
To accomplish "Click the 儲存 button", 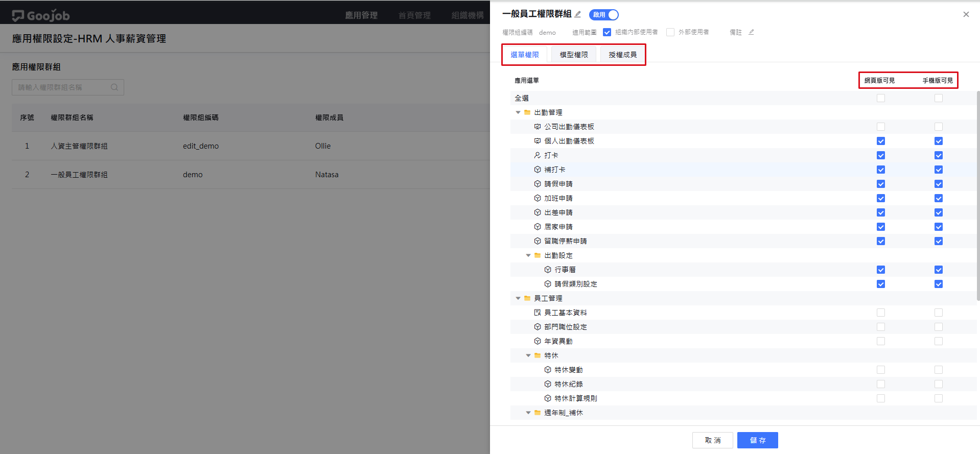I will (758, 440).
